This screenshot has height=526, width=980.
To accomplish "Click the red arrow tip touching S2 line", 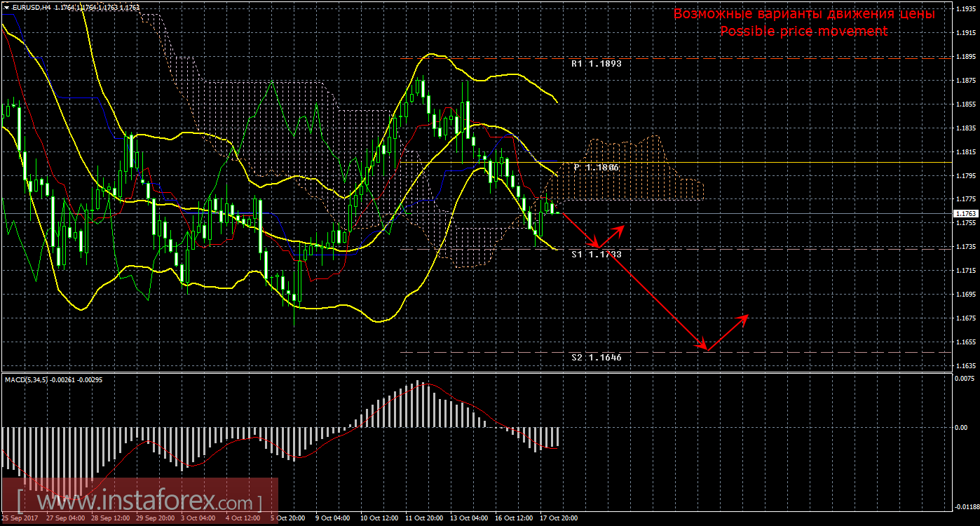I will point(704,349).
